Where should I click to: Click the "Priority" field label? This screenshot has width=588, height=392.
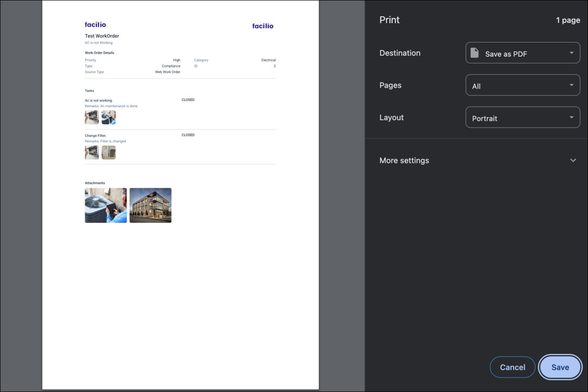pos(91,60)
